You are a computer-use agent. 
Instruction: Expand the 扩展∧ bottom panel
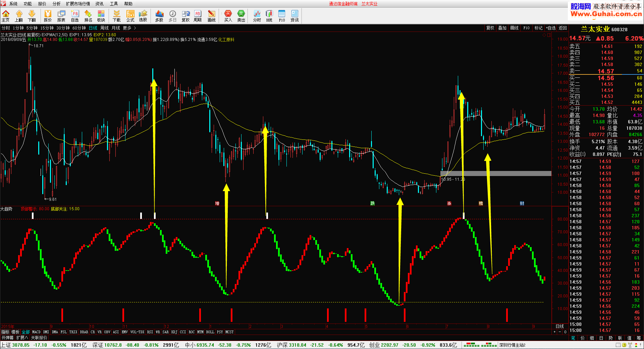point(22,338)
